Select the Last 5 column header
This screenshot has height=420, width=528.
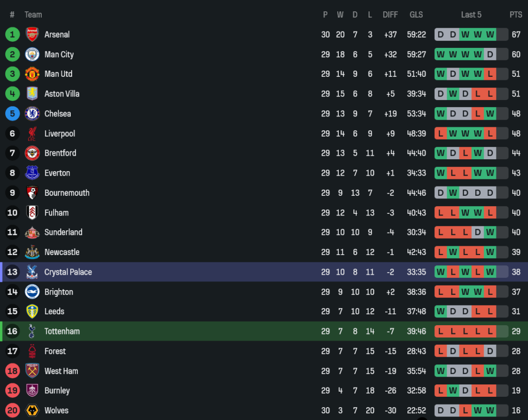471,14
